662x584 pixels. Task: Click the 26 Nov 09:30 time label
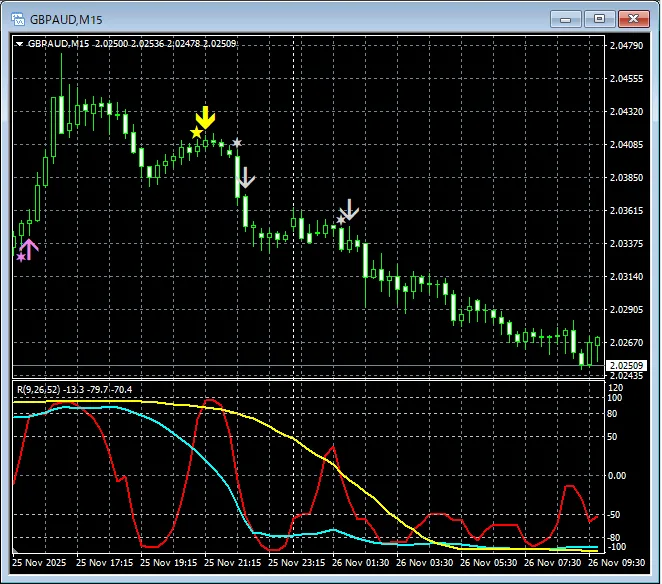click(x=616, y=562)
